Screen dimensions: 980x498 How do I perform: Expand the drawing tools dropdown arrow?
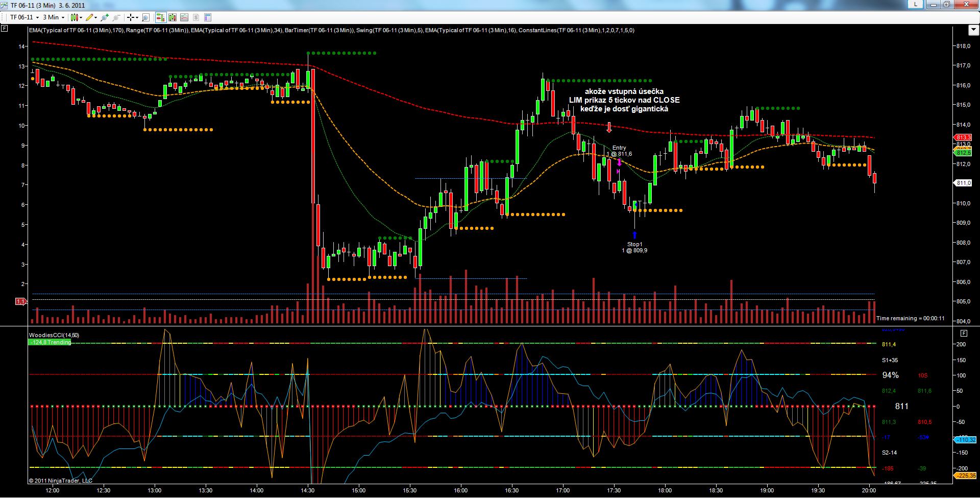[x=95, y=17]
